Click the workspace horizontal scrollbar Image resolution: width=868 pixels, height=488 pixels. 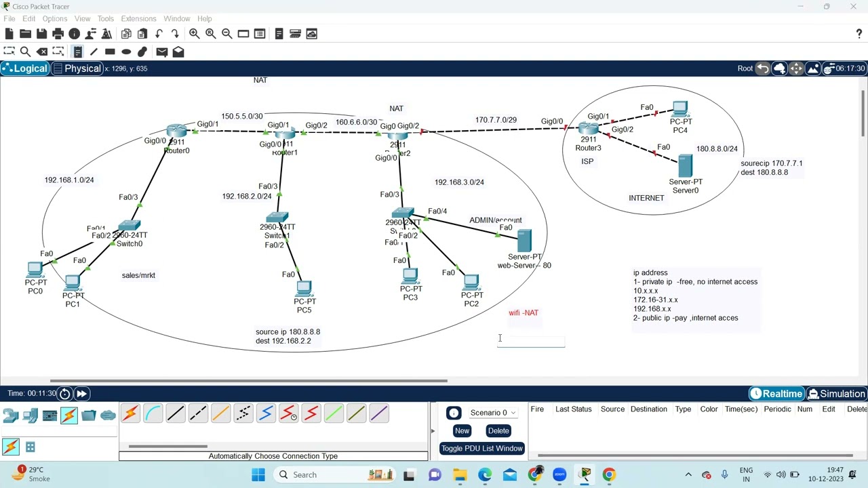[x=248, y=381]
